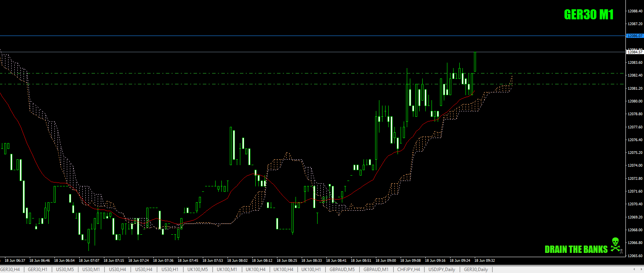Click the 18 Jun 09:32 time label

tap(484, 261)
